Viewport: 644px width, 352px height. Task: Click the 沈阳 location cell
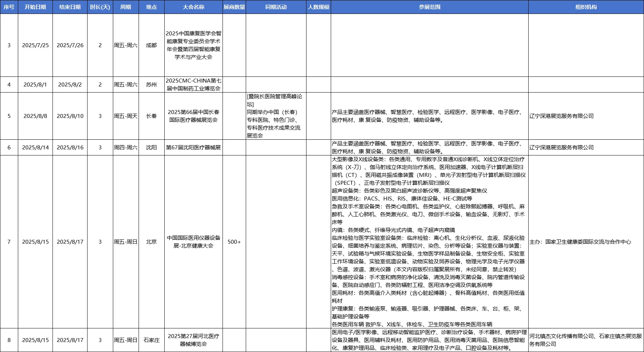pyautogui.click(x=151, y=148)
